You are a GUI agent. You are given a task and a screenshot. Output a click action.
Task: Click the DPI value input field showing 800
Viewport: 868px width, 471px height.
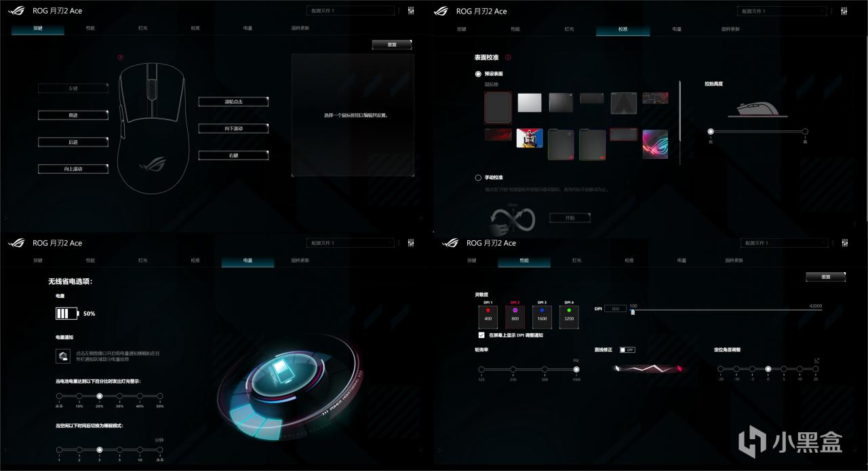point(615,309)
